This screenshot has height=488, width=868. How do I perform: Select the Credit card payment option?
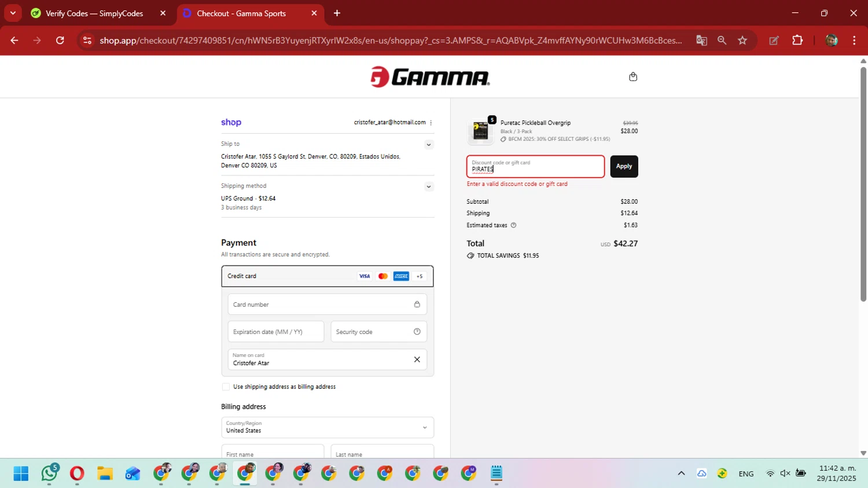[x=328, y=276]
